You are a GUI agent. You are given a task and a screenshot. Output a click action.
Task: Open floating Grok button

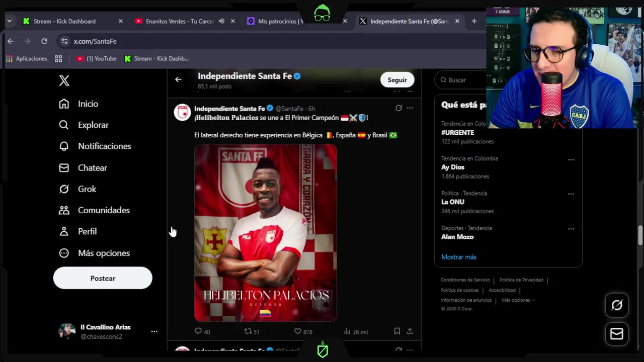[617, 305]
